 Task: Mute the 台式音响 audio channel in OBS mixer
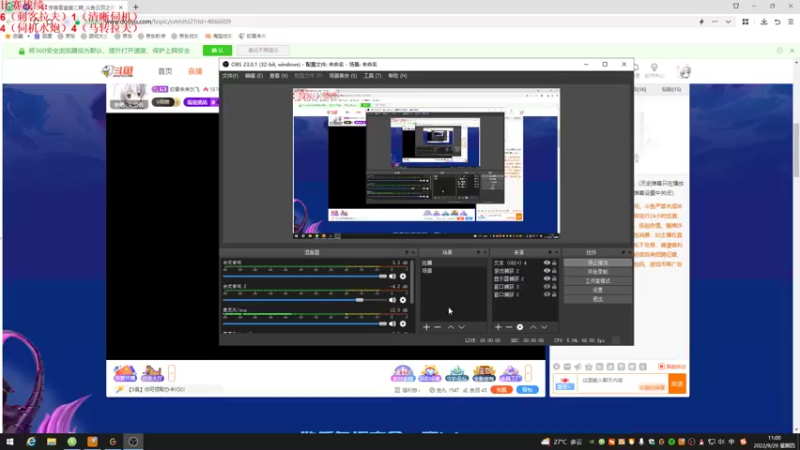(392, 276)
